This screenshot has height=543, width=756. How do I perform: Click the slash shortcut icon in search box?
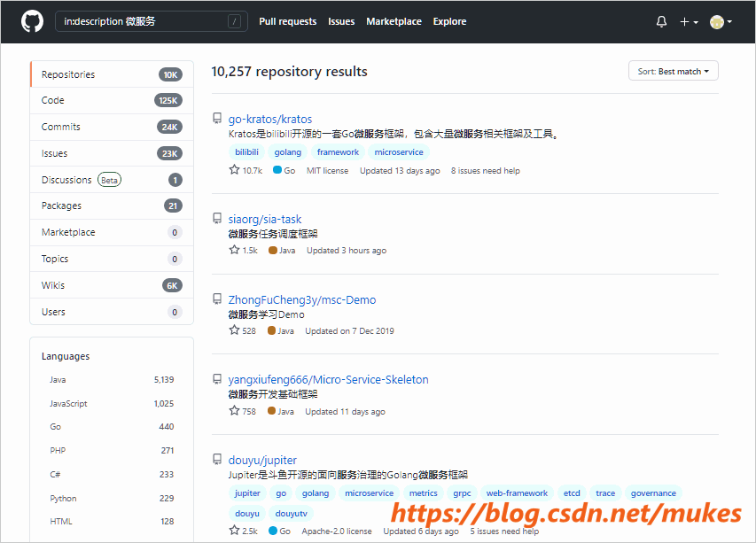tap(234, 21)
